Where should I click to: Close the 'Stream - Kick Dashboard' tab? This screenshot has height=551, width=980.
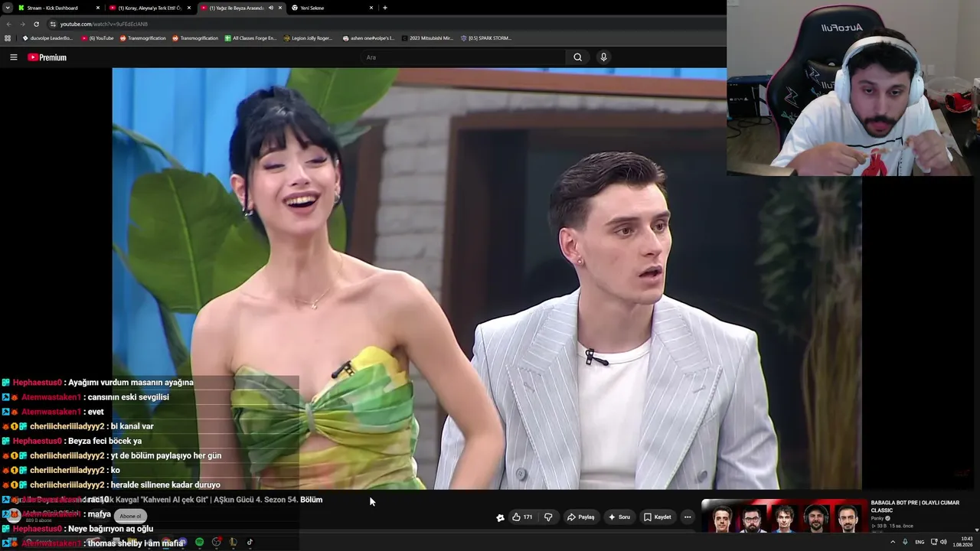[x=98, y=8]
